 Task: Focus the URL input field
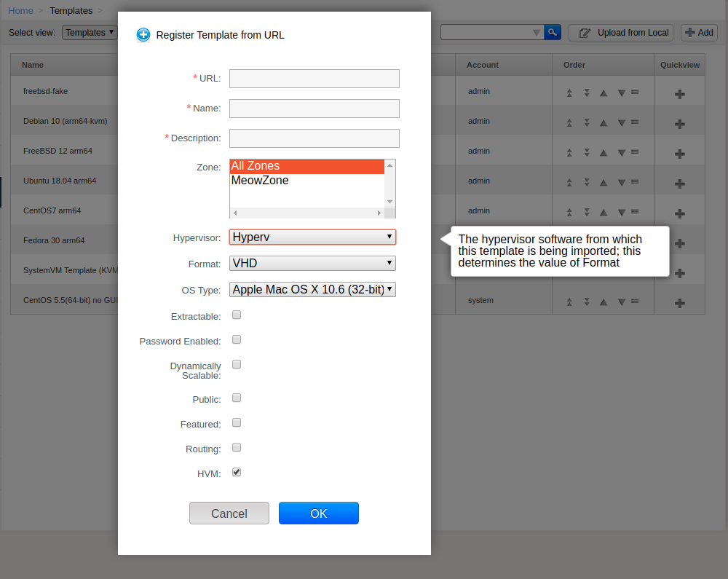(314, 79)
